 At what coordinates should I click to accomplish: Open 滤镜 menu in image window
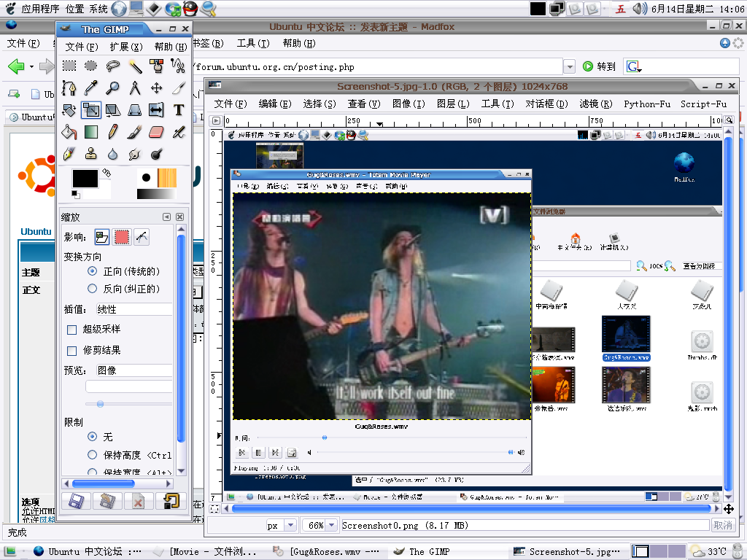click(x=595, y=104)
